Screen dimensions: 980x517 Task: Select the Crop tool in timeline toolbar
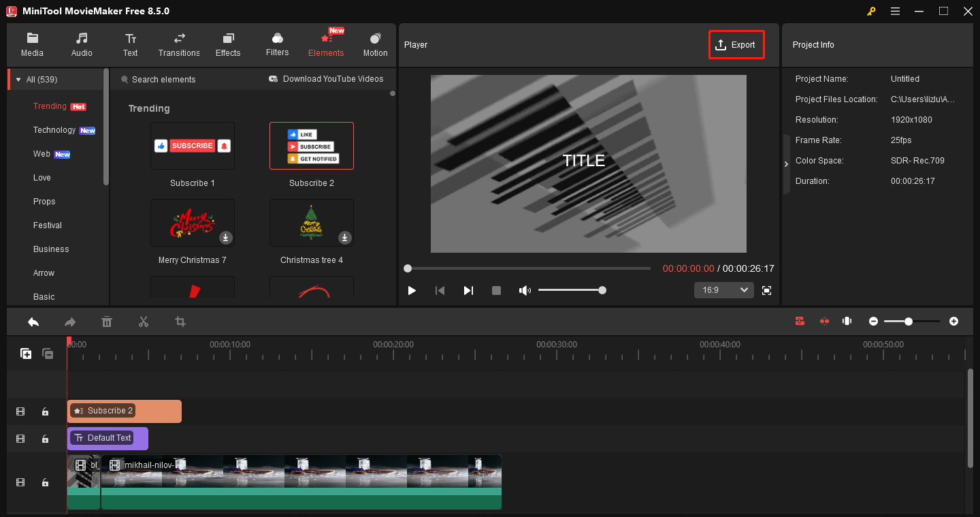180,321
